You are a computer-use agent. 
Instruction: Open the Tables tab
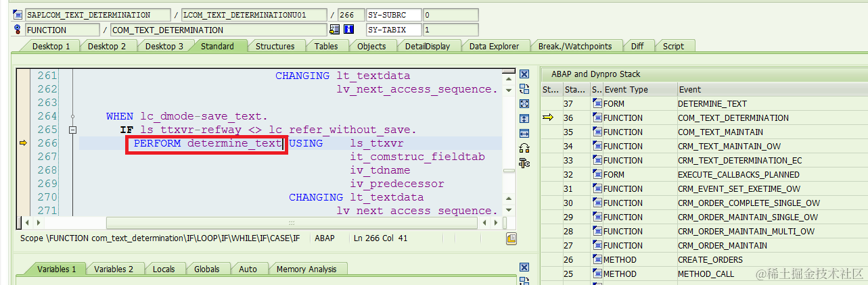(326, 46)
